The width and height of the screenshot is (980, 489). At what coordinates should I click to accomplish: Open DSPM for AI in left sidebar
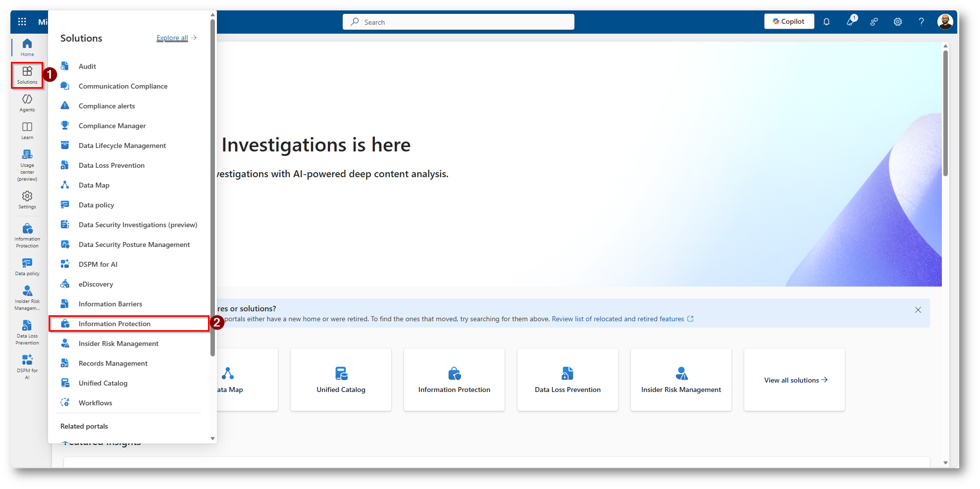[27, 366]
